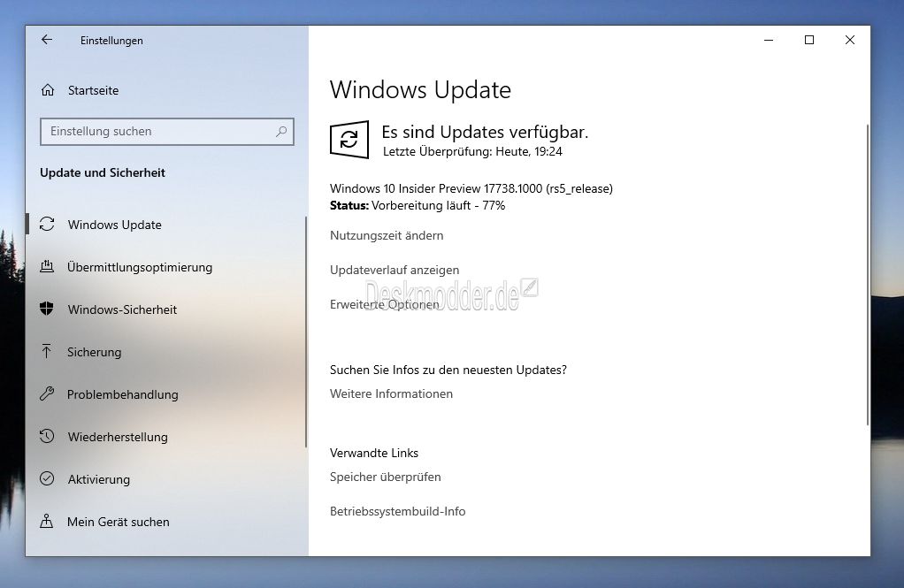This screenshot has width=904, height=588.
Task: Click the Update und Sicherheit heading
Action: click(x=103, y=172)
